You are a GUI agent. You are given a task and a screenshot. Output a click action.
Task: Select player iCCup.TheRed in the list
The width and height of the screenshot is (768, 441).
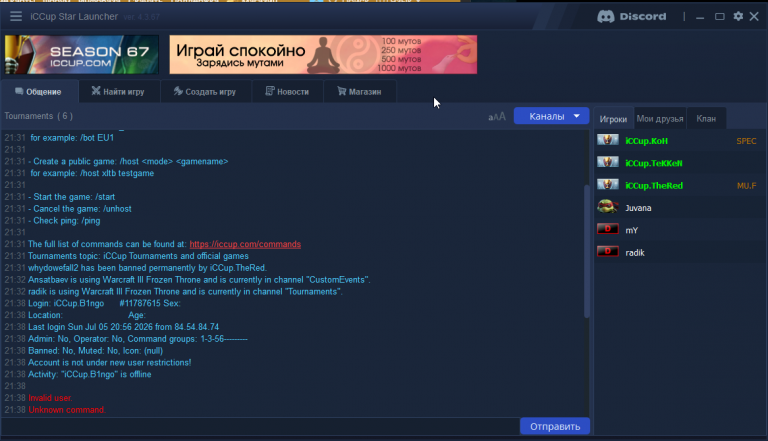coord(680,186)
